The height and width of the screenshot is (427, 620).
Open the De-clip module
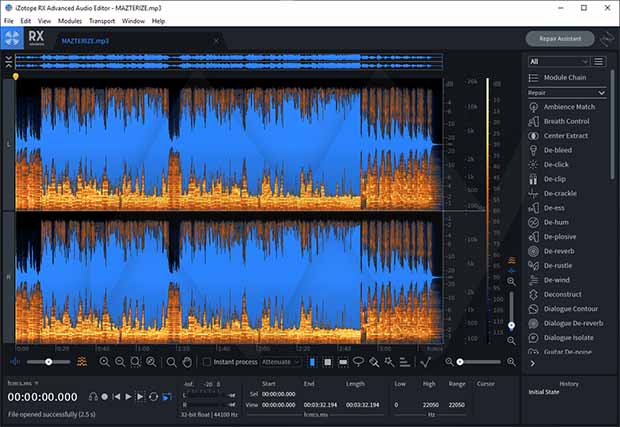[x=547, y=179]
